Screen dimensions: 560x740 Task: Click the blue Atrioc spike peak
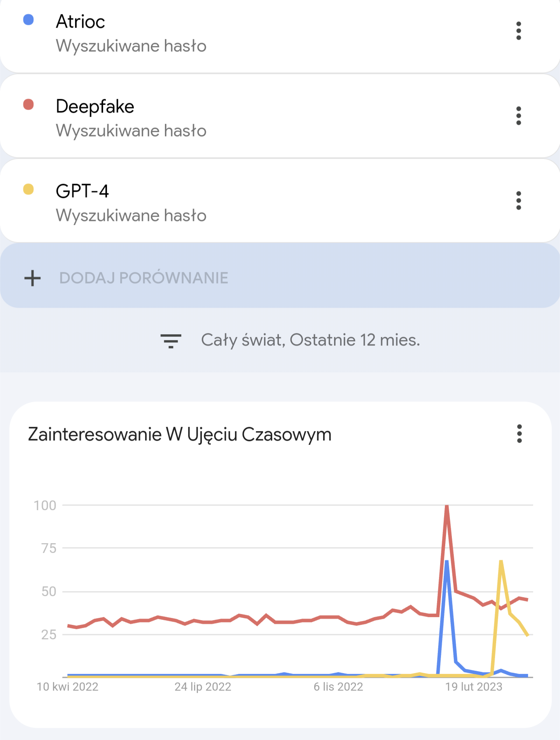[x=447, y=561]
